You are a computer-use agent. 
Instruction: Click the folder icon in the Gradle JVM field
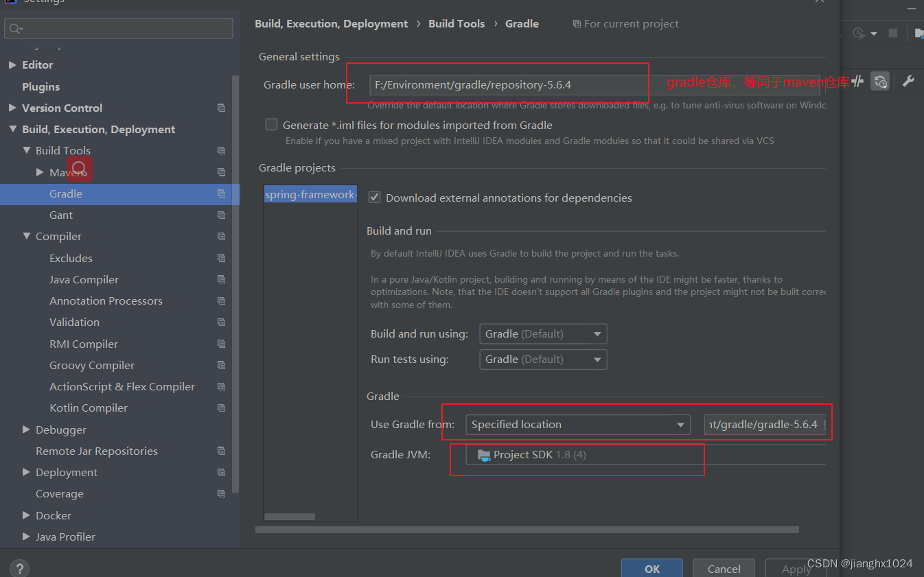pos(484,455)
